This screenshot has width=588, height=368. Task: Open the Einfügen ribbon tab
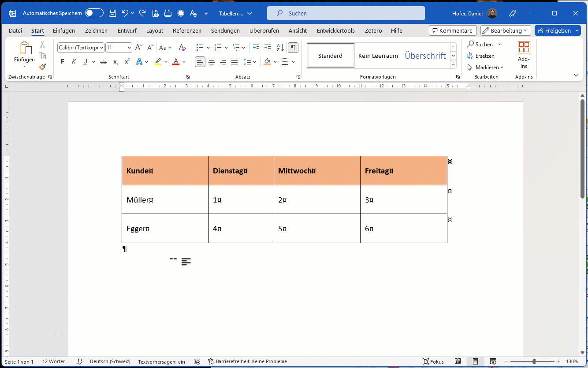click(64, 30)
